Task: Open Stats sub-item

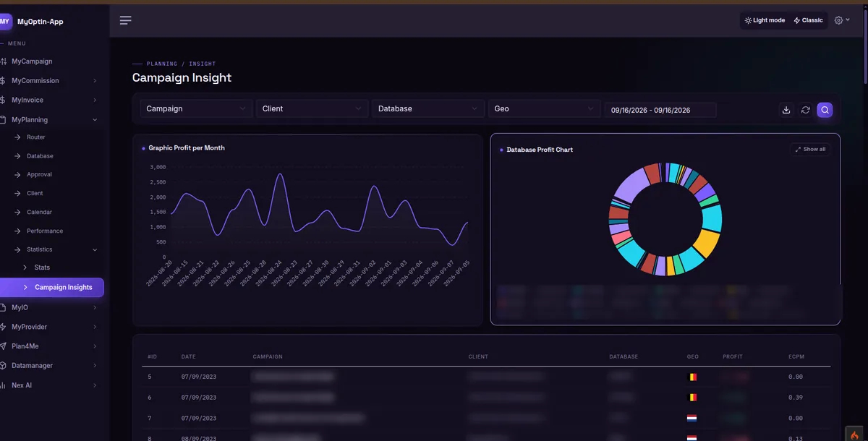Action: coord(42,267)
